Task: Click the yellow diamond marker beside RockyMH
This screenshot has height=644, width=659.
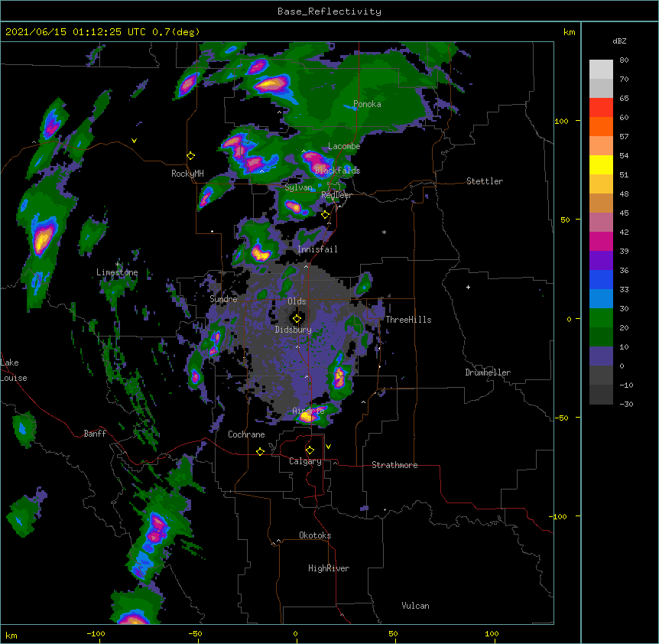Action: coord(190,156)
